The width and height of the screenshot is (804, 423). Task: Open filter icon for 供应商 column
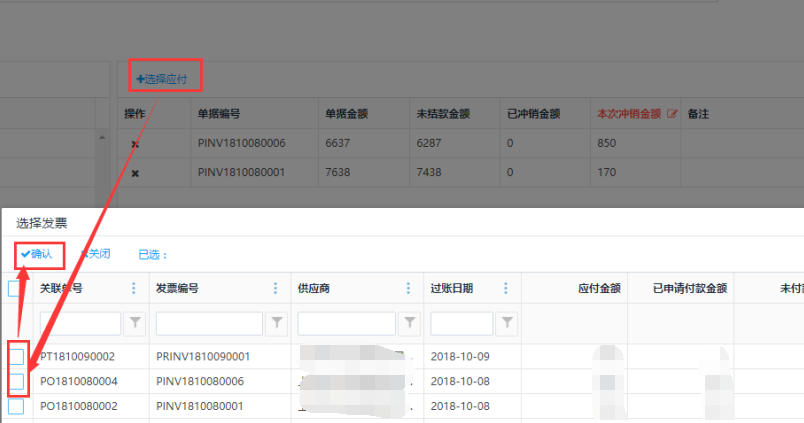coord(409,322)
